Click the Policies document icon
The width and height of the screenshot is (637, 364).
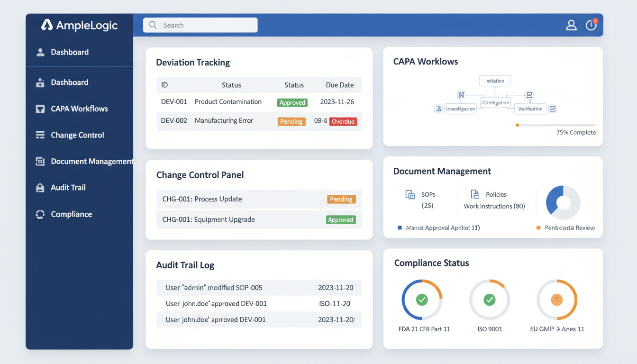click(x=474, y=194)
